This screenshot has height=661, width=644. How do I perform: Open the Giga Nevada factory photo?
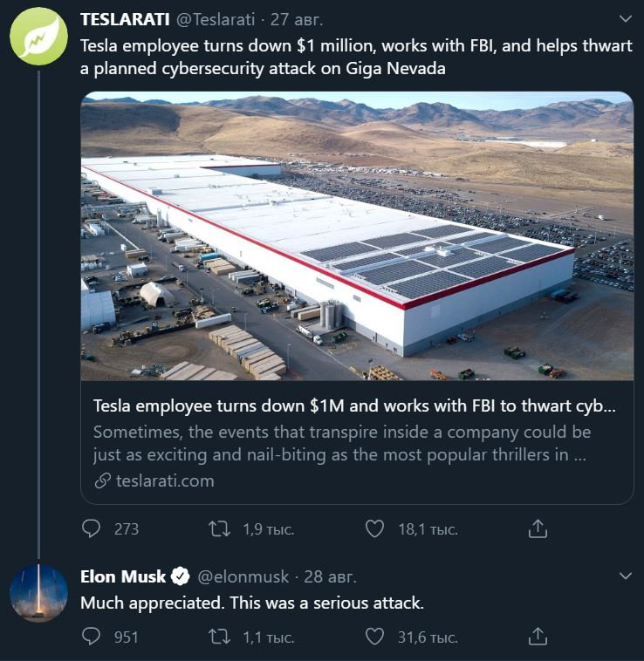[x=357, y=235]
